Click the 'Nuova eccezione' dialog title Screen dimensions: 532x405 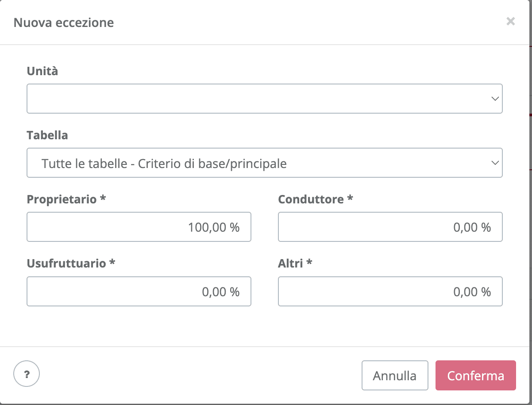64,23
